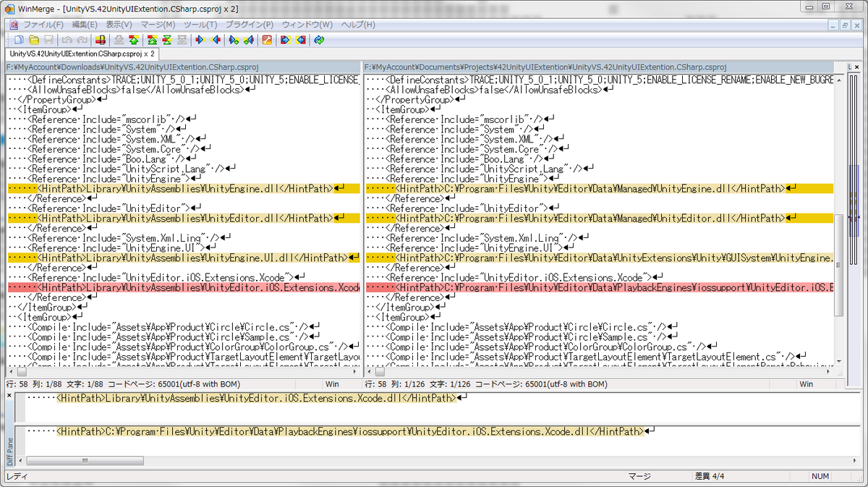Click Copy Left and Advance icon

tap(248, 40)
